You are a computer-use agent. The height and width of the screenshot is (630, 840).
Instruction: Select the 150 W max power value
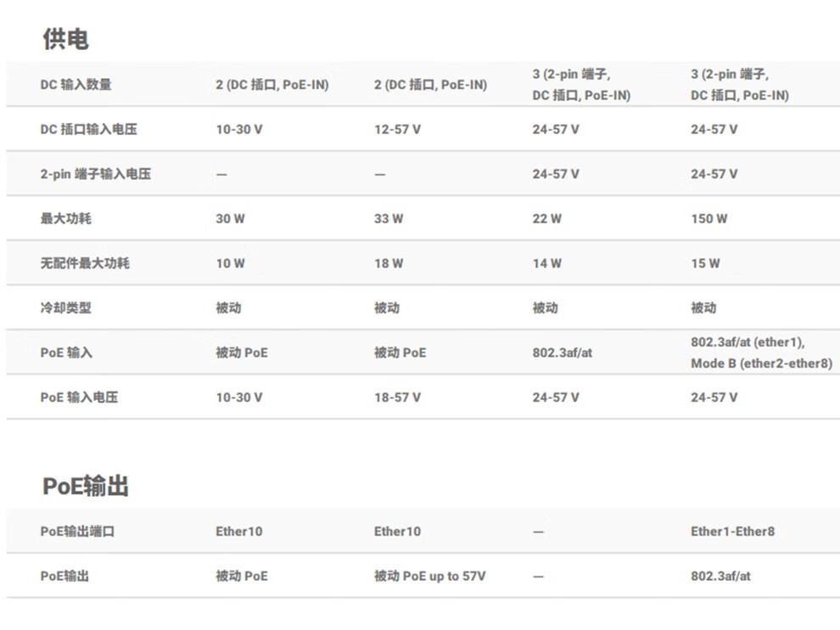(708, 219)
